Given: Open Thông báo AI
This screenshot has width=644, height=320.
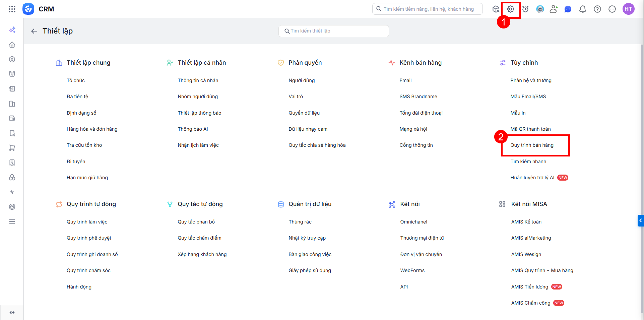Looking at the screenshot, I should pyautogui.click(x=193, y=129).
